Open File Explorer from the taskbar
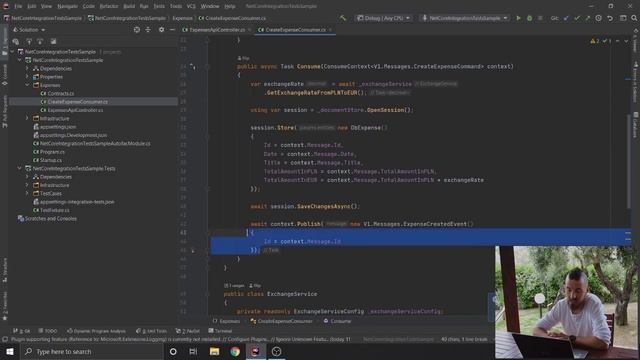This screenshot has height=360, width=640. 214,351
